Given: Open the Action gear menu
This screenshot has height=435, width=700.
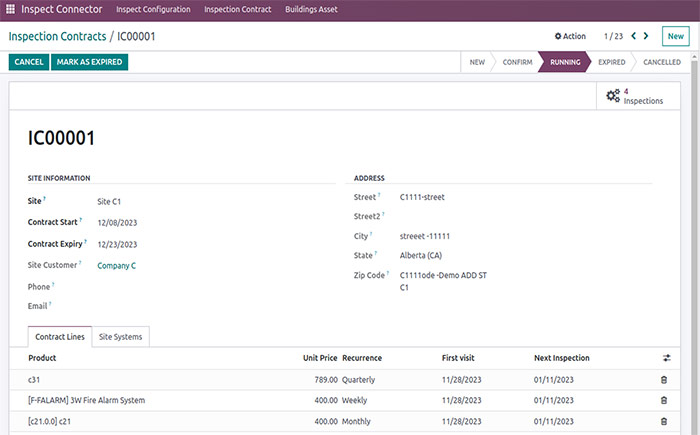Looking at the screenshot, I should pos(570,36).
